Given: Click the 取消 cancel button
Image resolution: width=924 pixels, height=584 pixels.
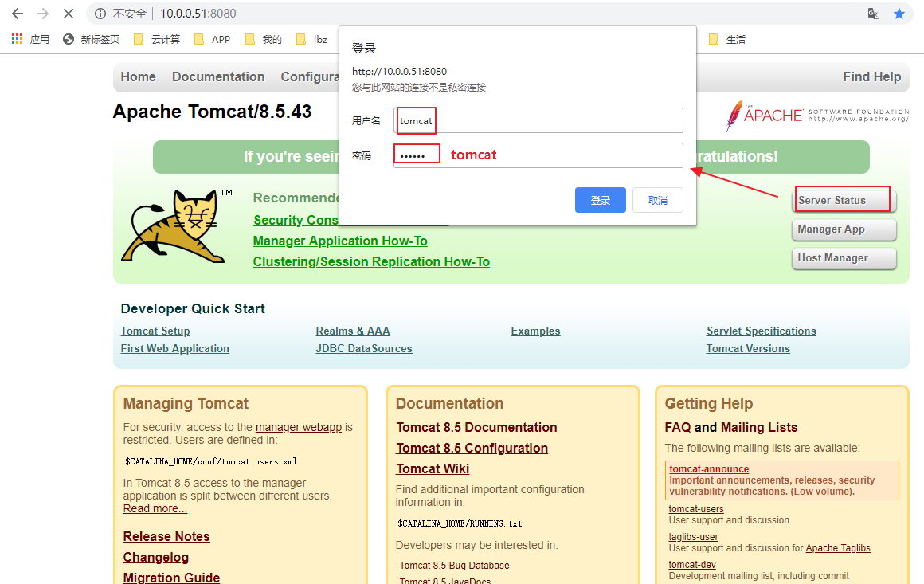Looking at the screenshot, I should [658, 200].
